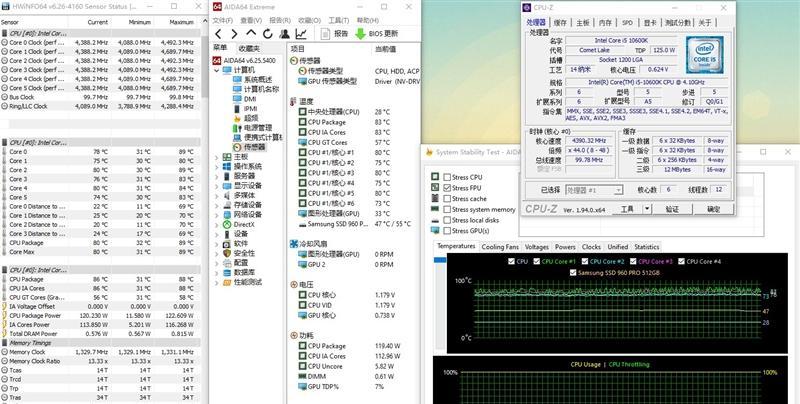
Task: Expand DirectX node in AIDA64 tree
Action: [217, 224]
